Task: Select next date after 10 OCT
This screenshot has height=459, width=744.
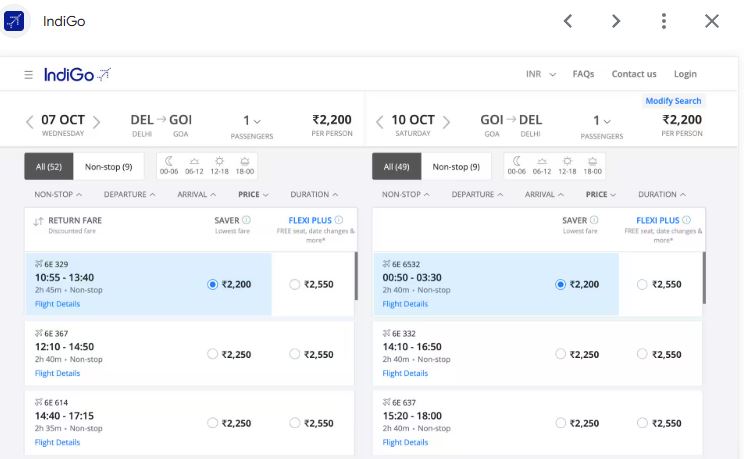Action: 446,122
